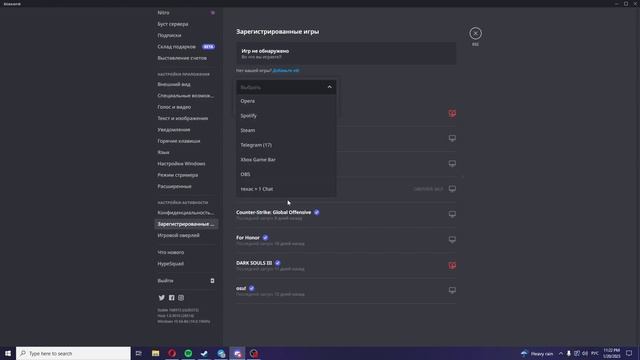Open 'Внешний вид' appearance settings
Screen dimensions: 640x360
[187, 84]
